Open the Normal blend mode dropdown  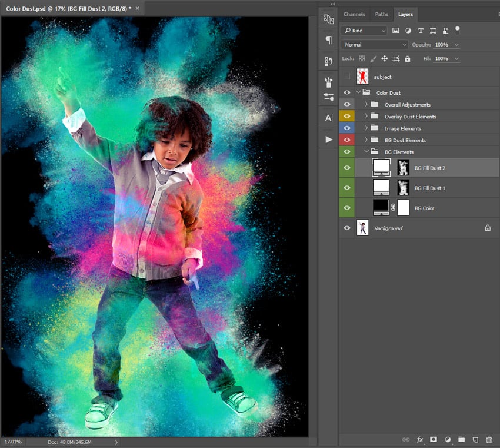coord(375,45)
